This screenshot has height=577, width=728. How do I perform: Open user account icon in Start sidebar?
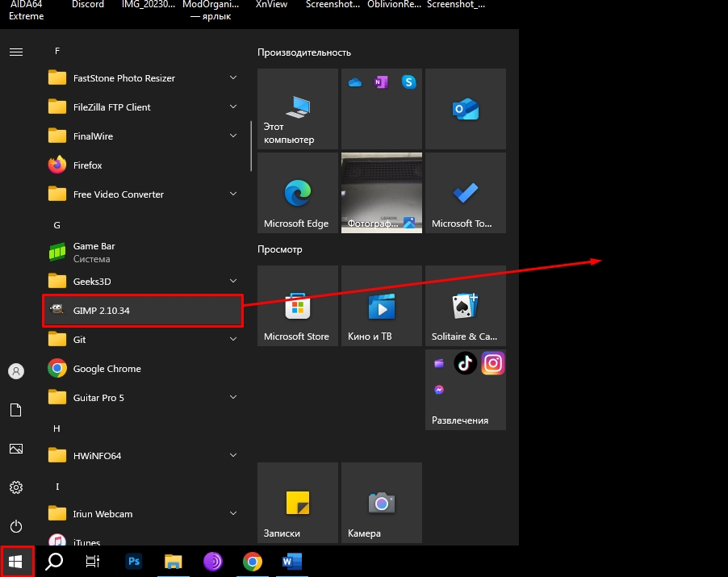pyautogui.click(x=16, y=371)
